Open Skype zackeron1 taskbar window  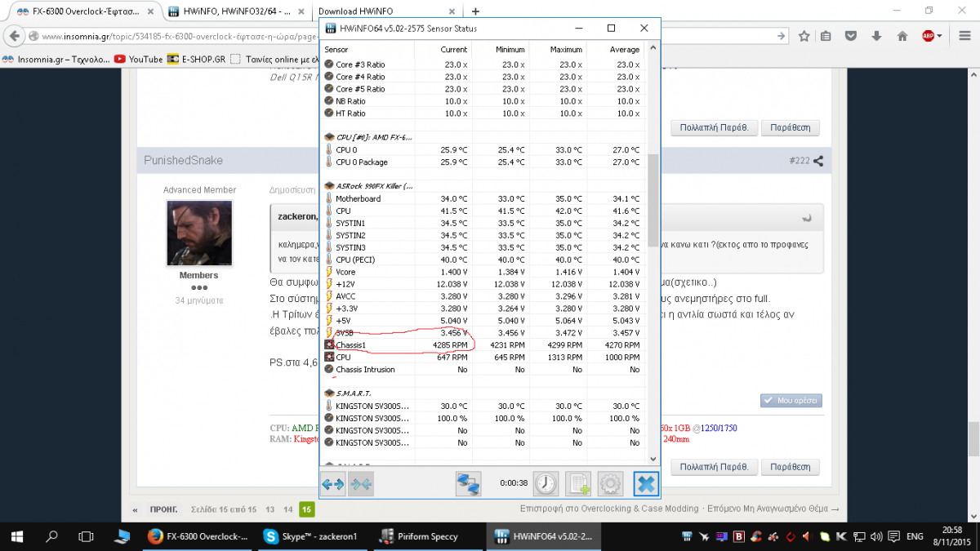(x=312, y=536)
